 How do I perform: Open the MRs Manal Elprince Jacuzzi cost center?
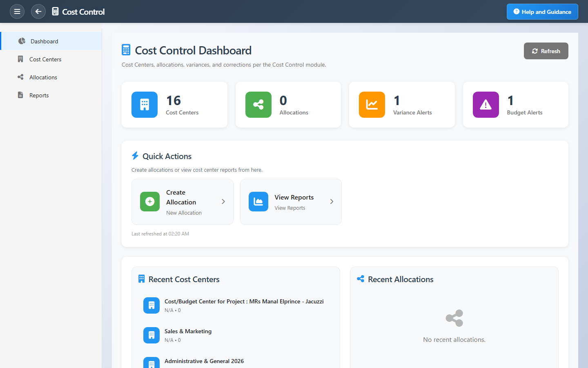point(244,302)
